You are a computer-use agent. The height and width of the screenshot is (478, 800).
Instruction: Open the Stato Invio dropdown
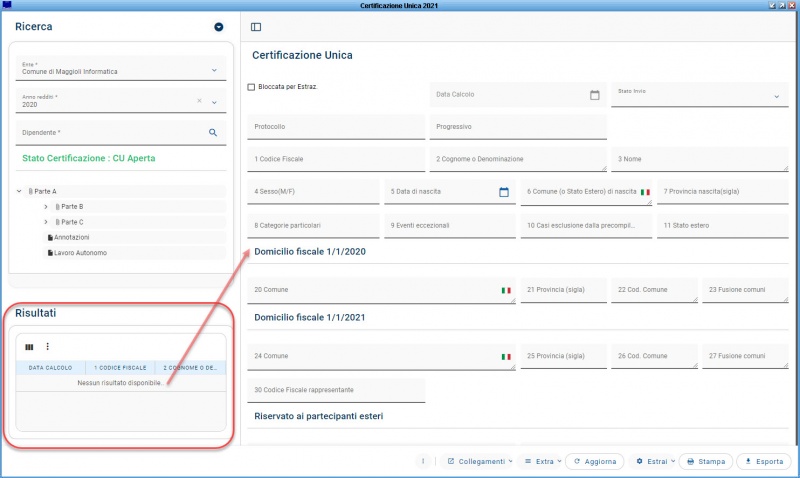click(777, 97)
